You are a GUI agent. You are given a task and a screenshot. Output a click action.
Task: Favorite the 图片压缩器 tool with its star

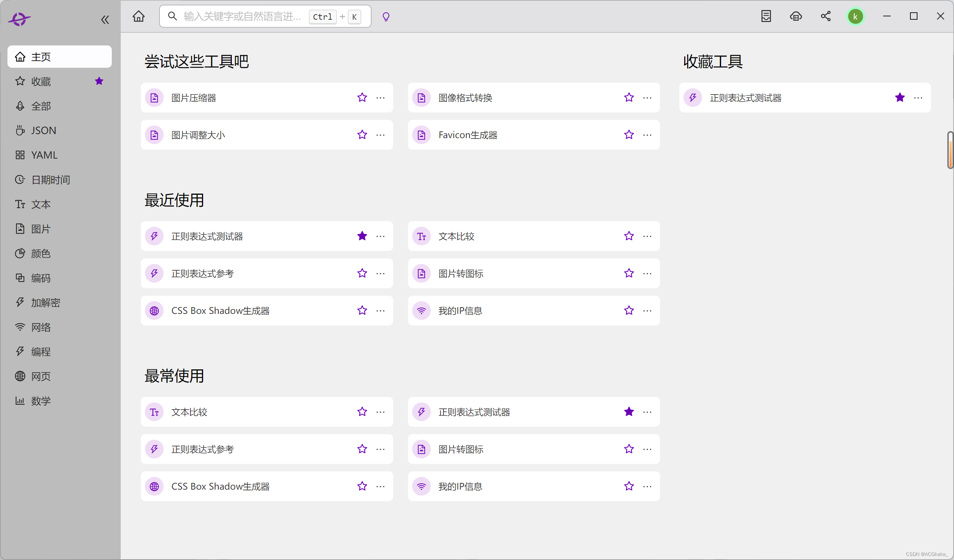point(362,98)
